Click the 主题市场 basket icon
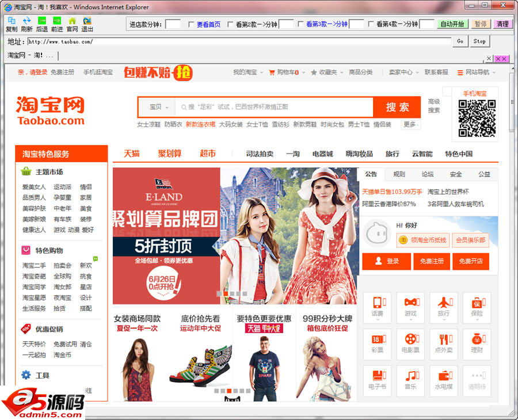 click(26, 171)
